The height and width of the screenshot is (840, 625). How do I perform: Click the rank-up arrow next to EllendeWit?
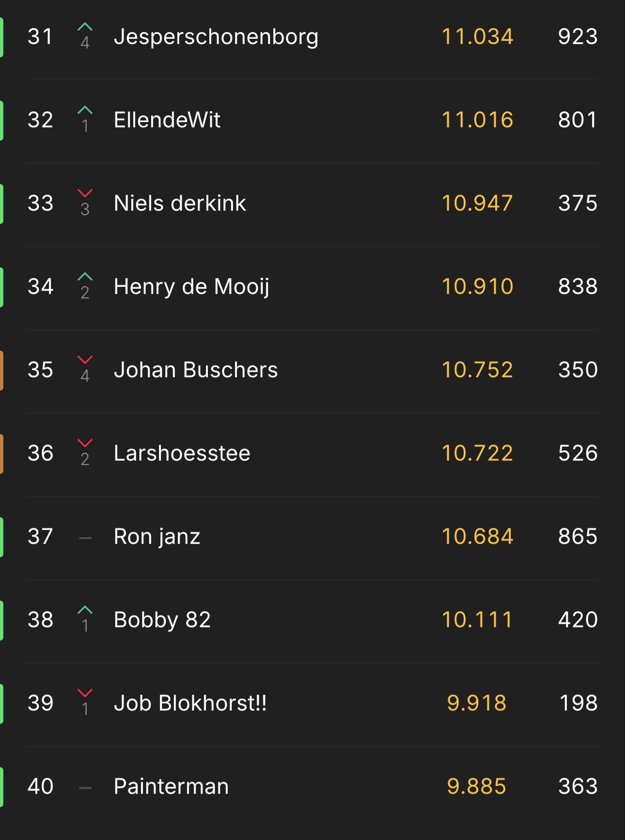click(x=85, y=110)
